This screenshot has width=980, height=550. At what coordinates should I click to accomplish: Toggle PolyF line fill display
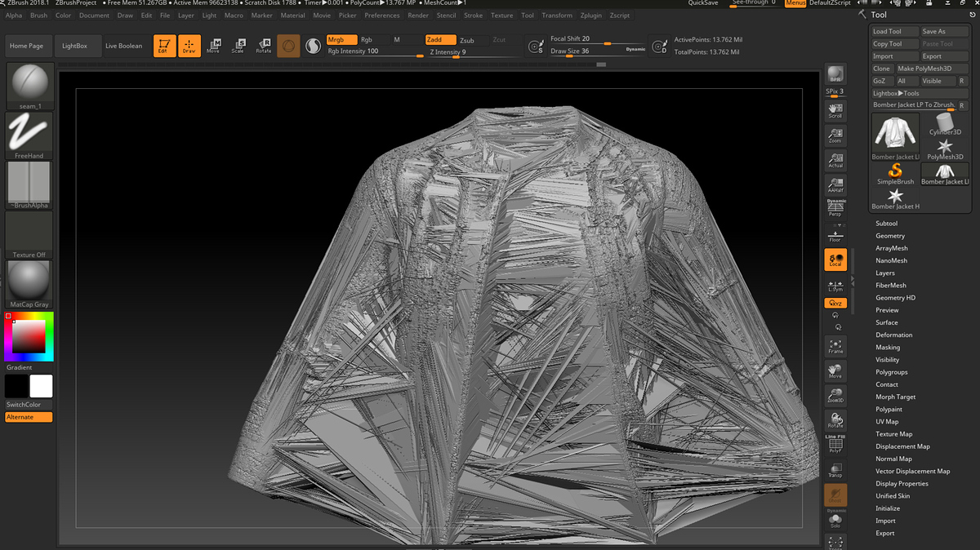click(x=835, y=446)
